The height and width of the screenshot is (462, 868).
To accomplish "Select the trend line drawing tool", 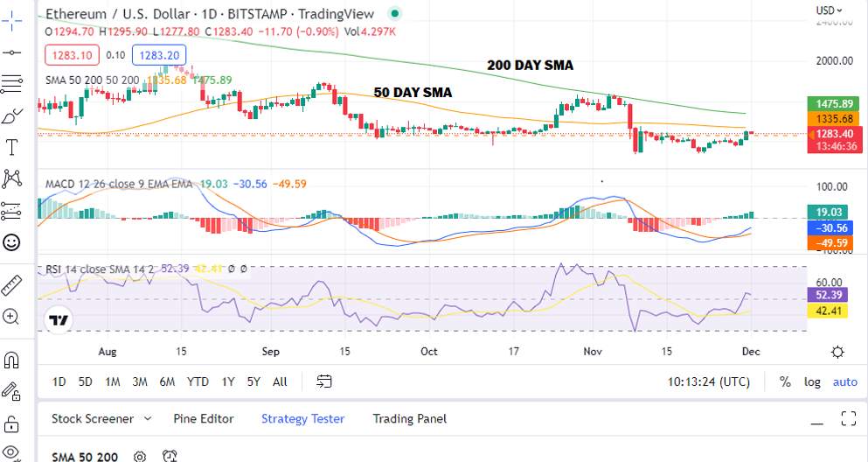I will click(x=11, y=52).
